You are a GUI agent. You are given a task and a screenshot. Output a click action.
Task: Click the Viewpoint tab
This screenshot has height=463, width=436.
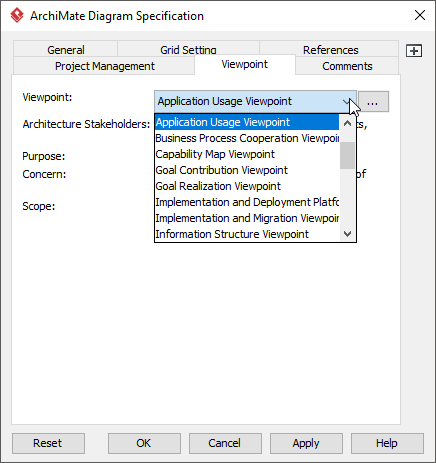[x=245, y=64]
